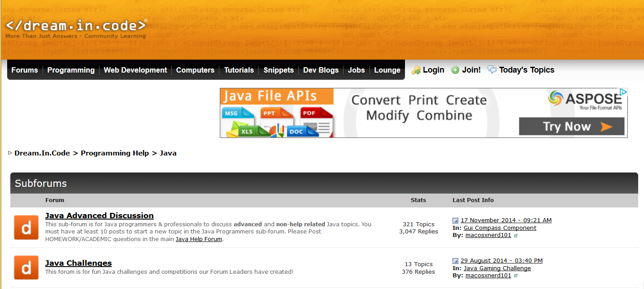Open the Forums menu item
Viewport: 644px width, 289px height.
25,70
